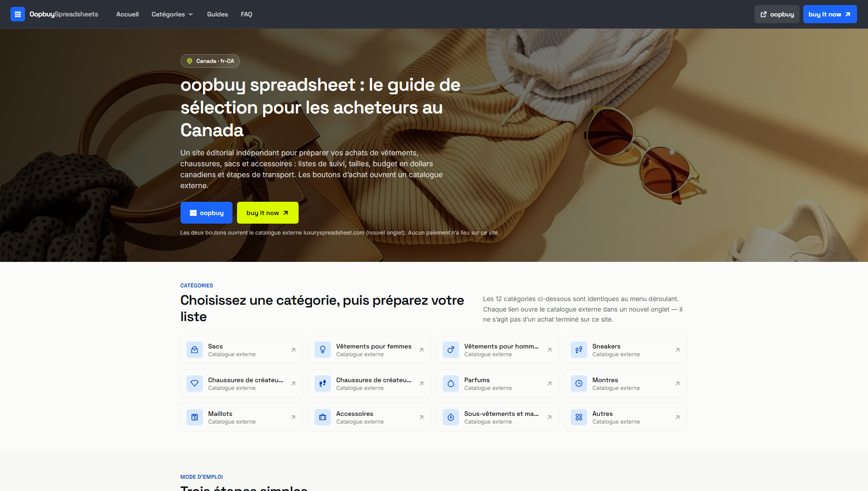The height and width of the screenshot is (491, 868).
Task: Click the blue oopbuy button in the hero
Action: tap(207, 213)
